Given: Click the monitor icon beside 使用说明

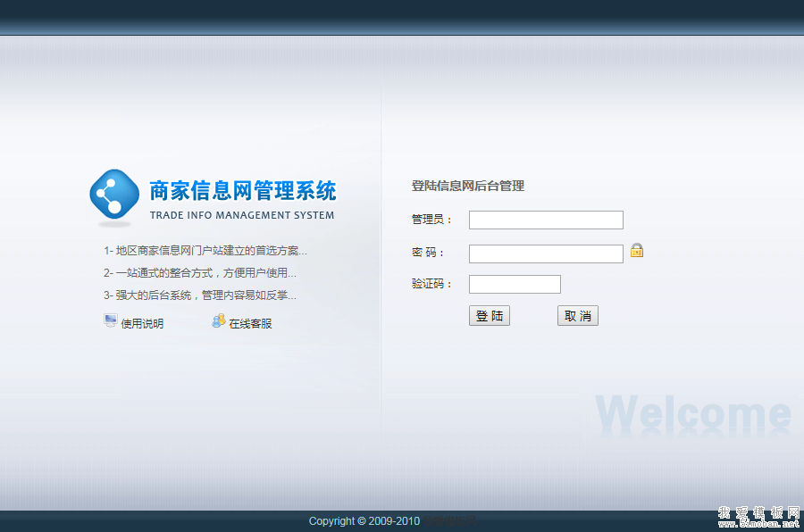Looking at the screenshot, I should (111, 321).
